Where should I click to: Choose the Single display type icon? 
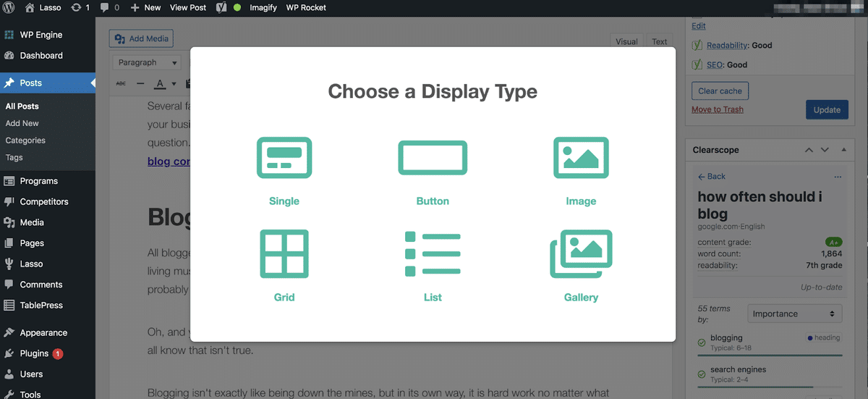click(x=284, y=158)
